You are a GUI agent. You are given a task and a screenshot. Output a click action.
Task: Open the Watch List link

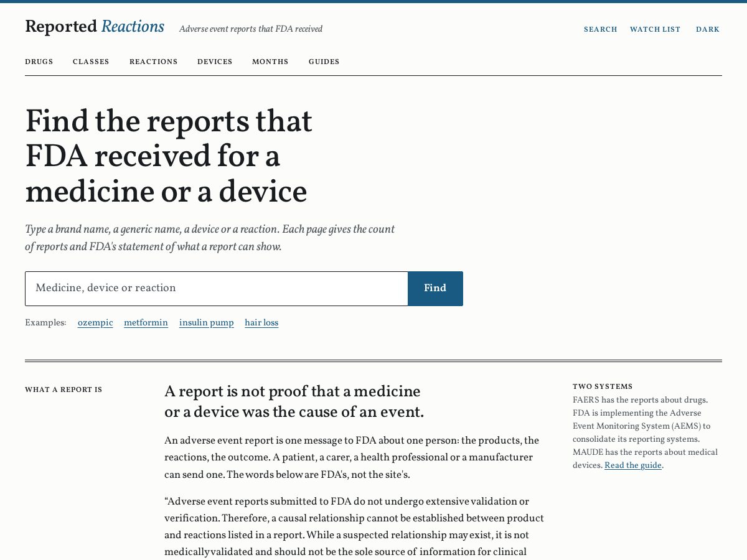coord(655,29)
